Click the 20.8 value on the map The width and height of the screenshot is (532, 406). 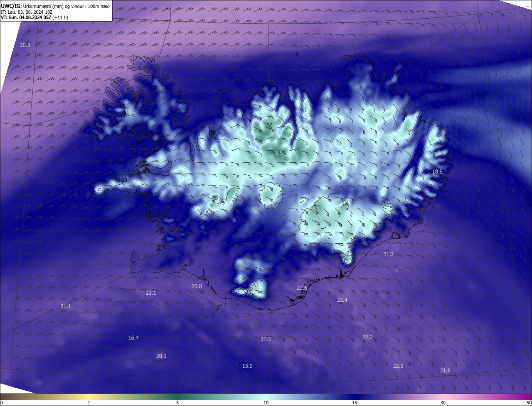(x=197, y=286)
